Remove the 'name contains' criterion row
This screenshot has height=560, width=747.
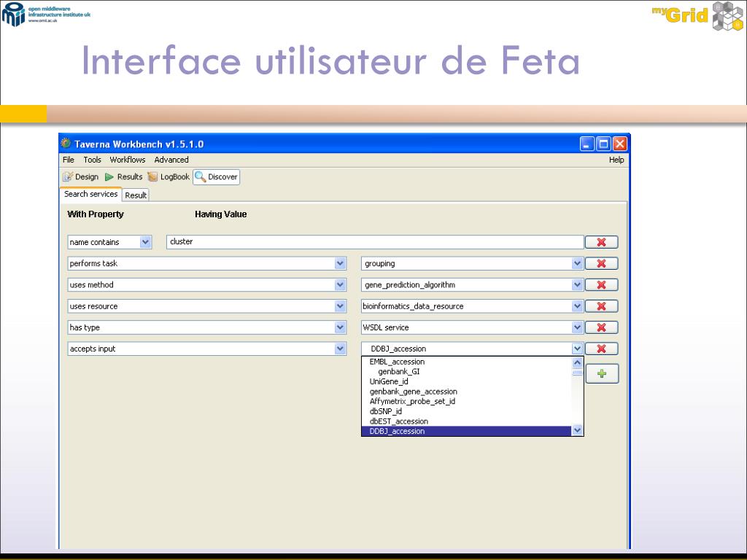pyautogui.click(x=601, y=242)
